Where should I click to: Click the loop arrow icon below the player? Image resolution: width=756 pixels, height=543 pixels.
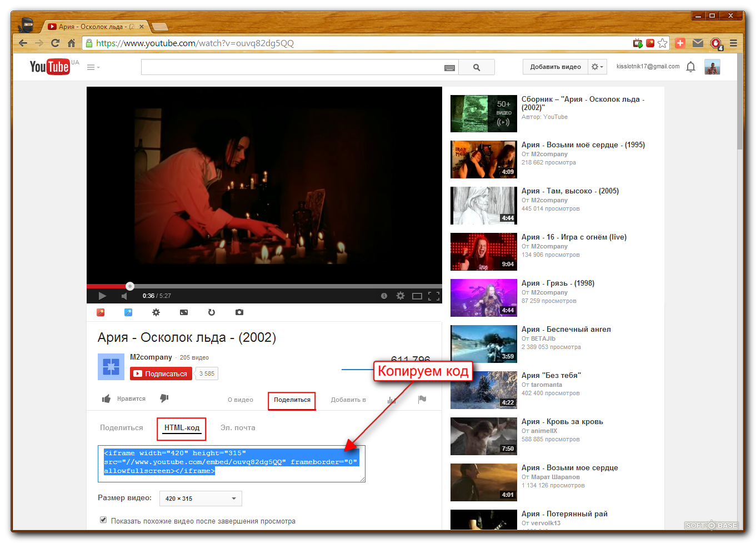[x=212, y=312]
